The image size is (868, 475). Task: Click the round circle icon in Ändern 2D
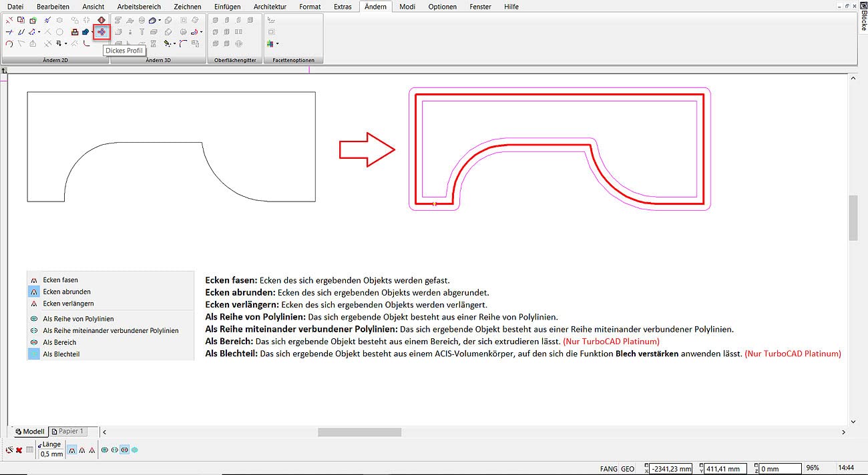[59, 31]
